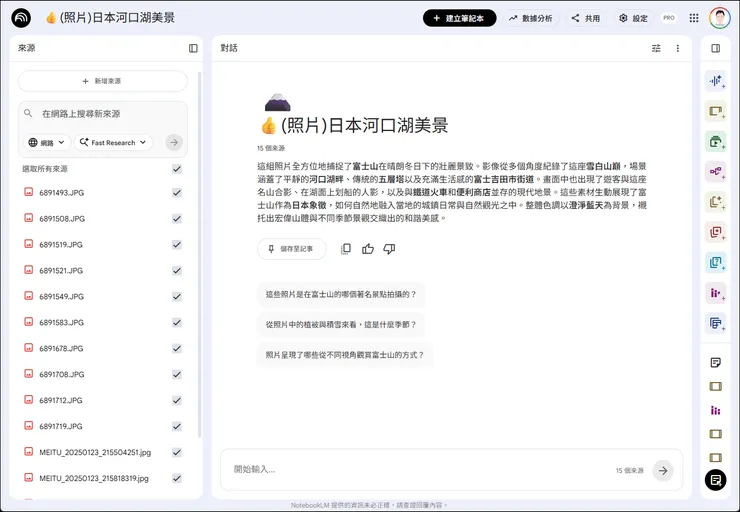Open the Google apps grid
740x512 pixels.
pyautogui.click(x=694, y=18)
